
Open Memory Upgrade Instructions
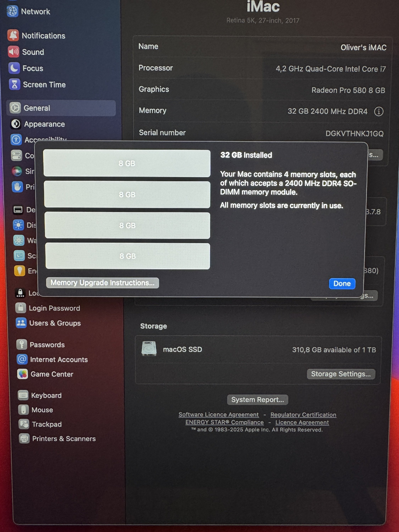tap(102, 283)
